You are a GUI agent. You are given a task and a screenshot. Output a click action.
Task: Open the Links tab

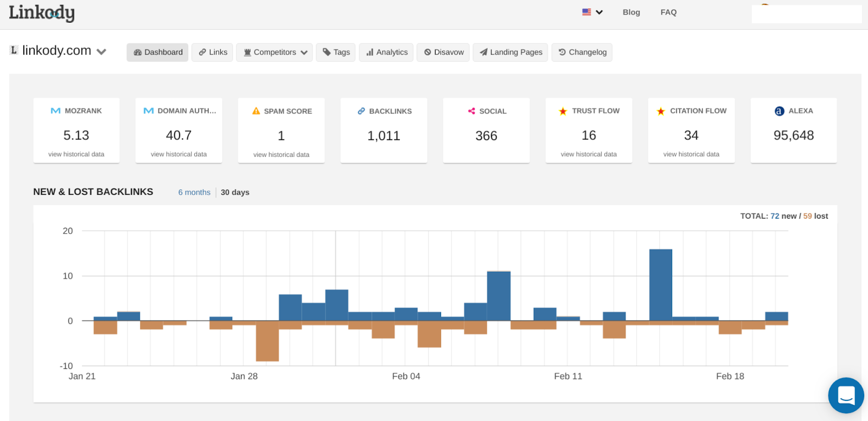(x=213, y=52)
